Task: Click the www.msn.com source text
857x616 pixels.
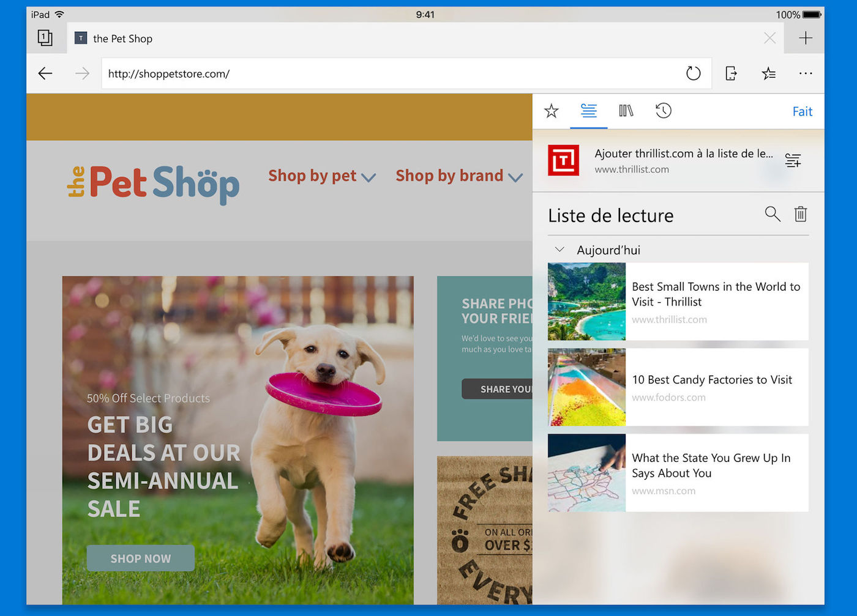Action: (664, 491)
